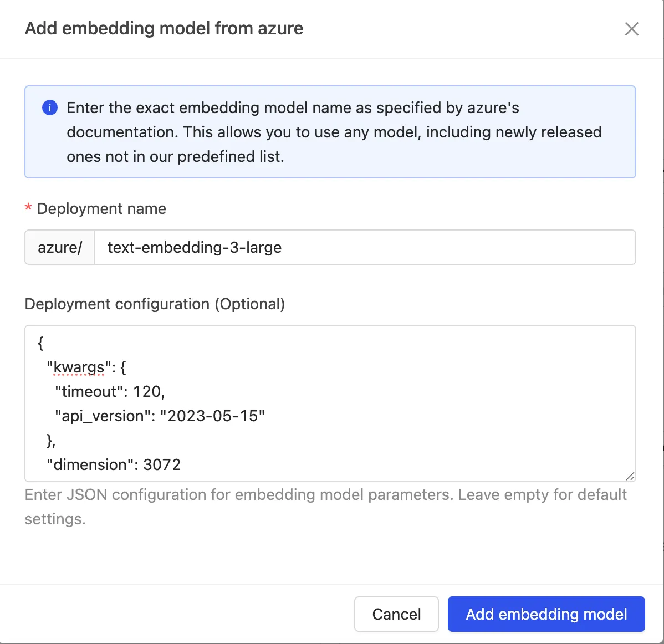Click the textarea resize handle corner

click(x=630, y=476)
